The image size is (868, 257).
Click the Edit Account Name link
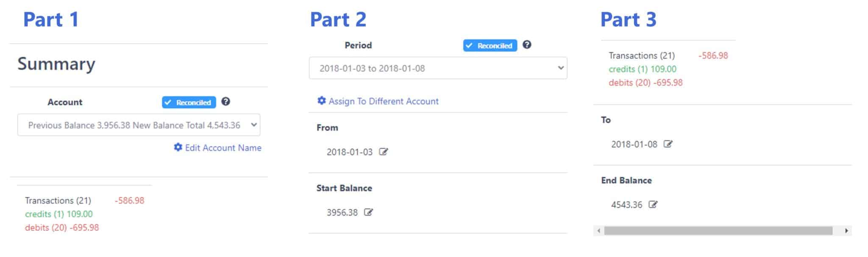(223, 148)
